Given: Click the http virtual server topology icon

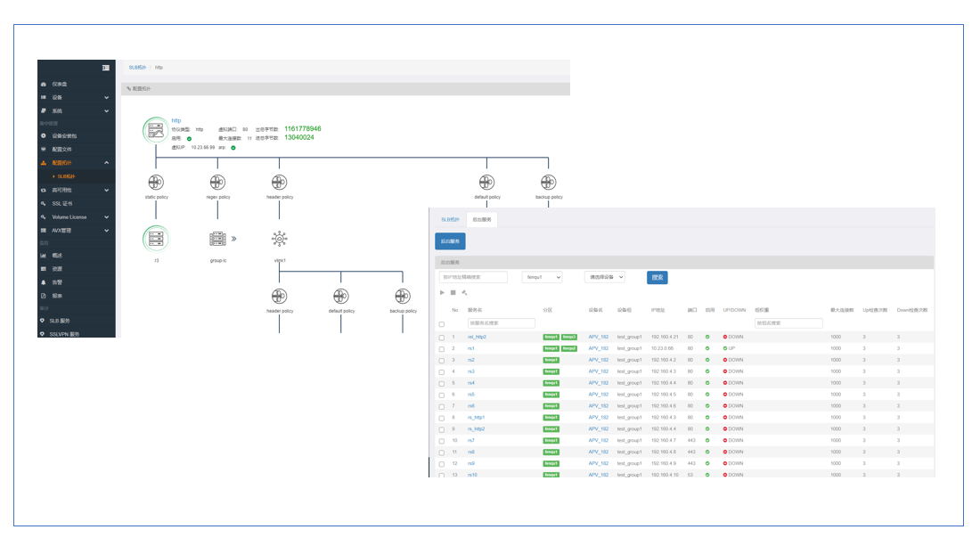Looking at the screenshot, I should (x=156, y=131).
